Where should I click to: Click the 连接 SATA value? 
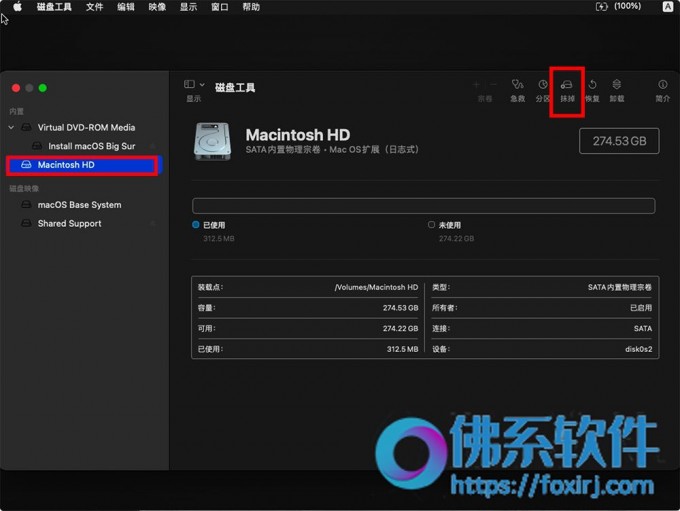point(643,328)
